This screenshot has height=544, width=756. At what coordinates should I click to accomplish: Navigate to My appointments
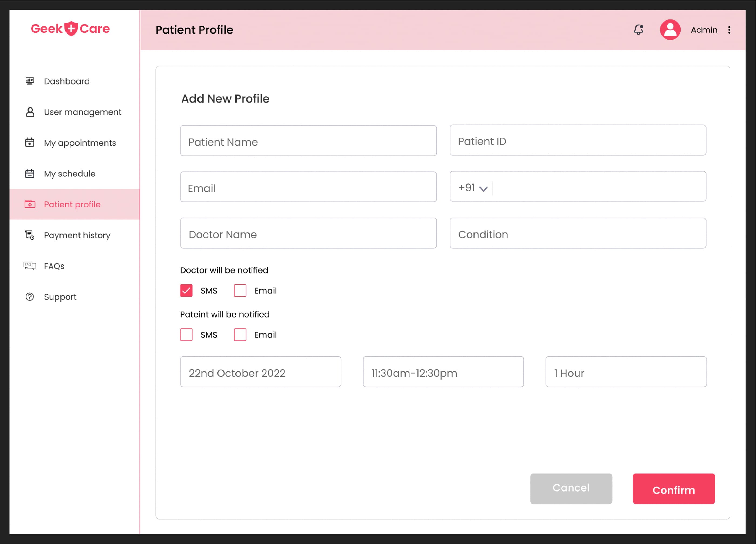click(79, 143)
